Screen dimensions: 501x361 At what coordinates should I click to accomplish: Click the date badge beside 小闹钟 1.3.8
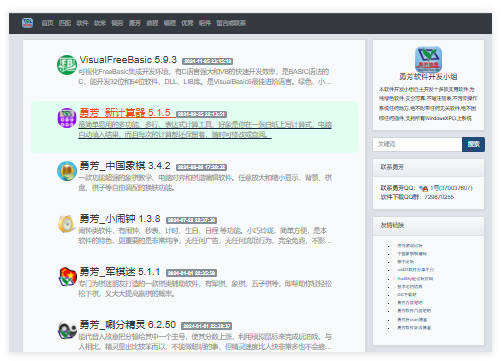191,220
